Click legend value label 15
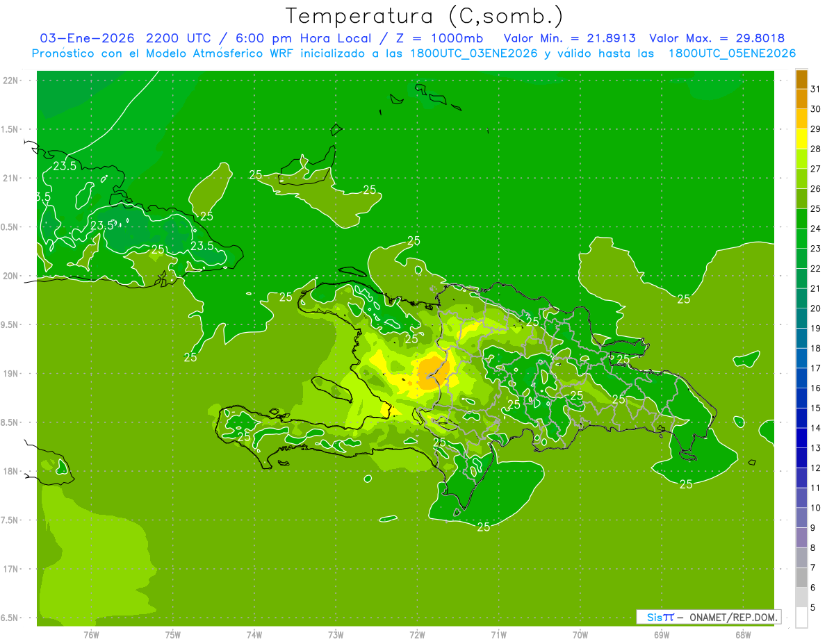Screen dimensions: 834x644 coord(815,408)
